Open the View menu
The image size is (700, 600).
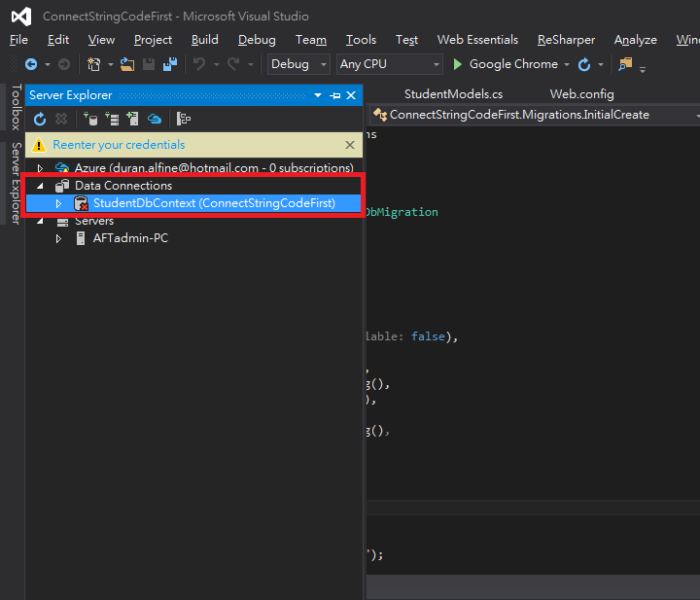pyautogui.click(x=101, y=40)
